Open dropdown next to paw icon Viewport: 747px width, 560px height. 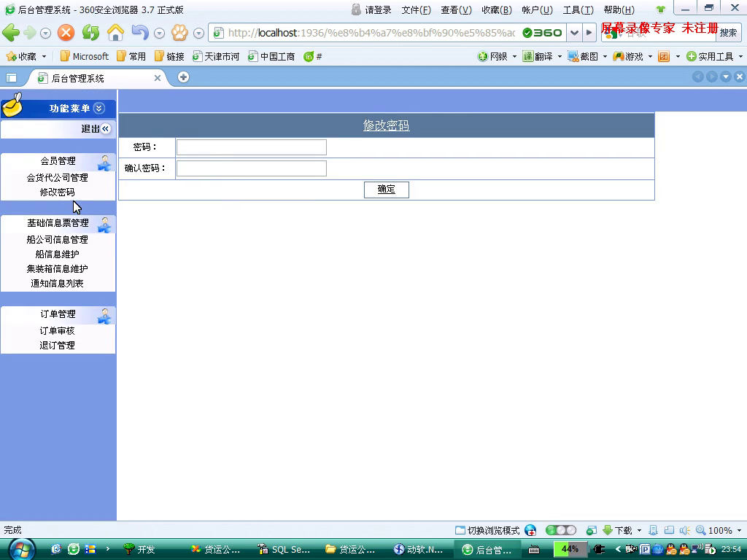[x=199, y=33]
